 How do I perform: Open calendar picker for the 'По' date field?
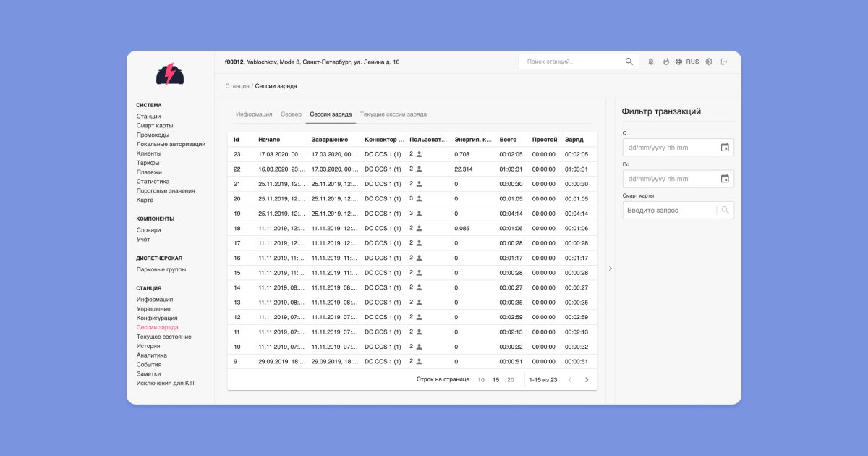725,179
